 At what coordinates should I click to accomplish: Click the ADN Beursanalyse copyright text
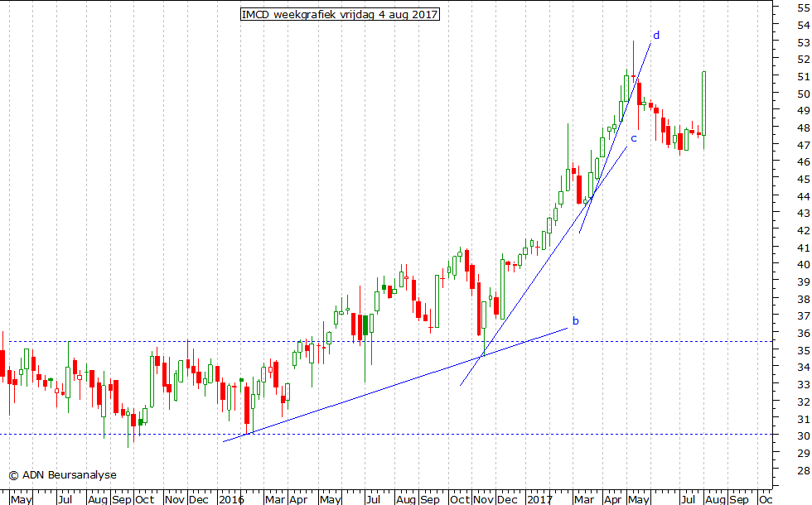(63, 474)
